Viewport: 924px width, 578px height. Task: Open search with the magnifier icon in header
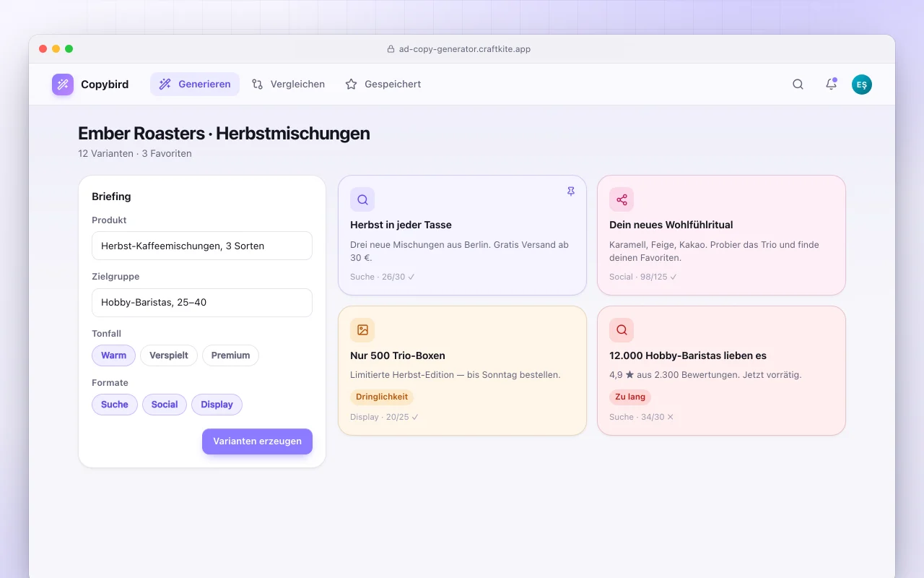click(798, 85)
